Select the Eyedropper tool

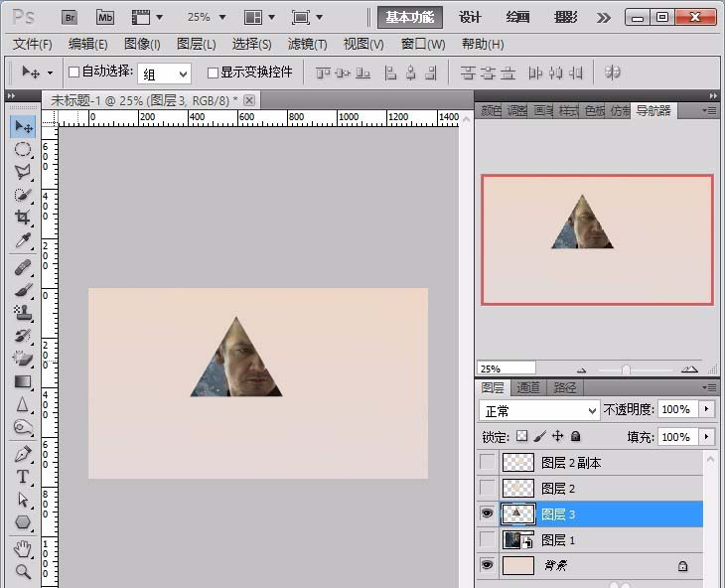[x=22, y=241]
